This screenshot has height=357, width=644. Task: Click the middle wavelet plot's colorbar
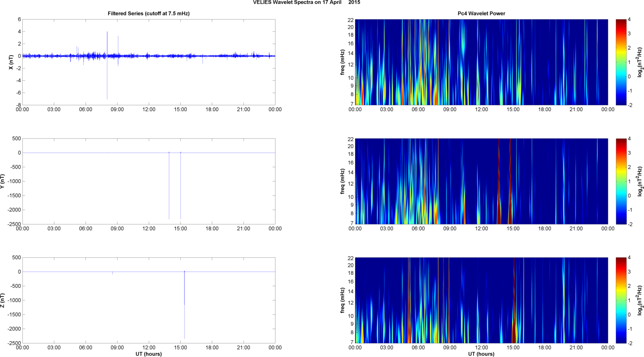pyautogui.click(x=621, y=181)
